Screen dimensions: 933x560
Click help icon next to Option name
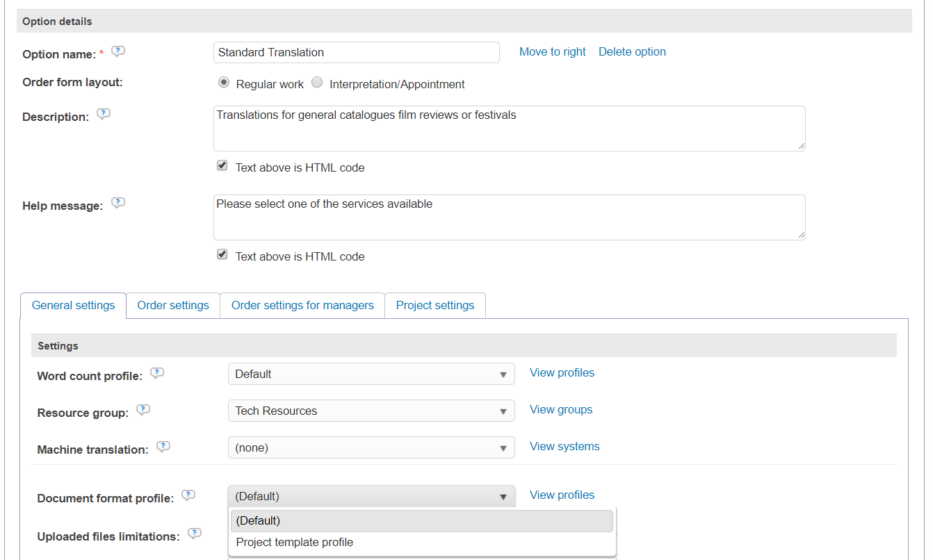(x=118, y=51)
